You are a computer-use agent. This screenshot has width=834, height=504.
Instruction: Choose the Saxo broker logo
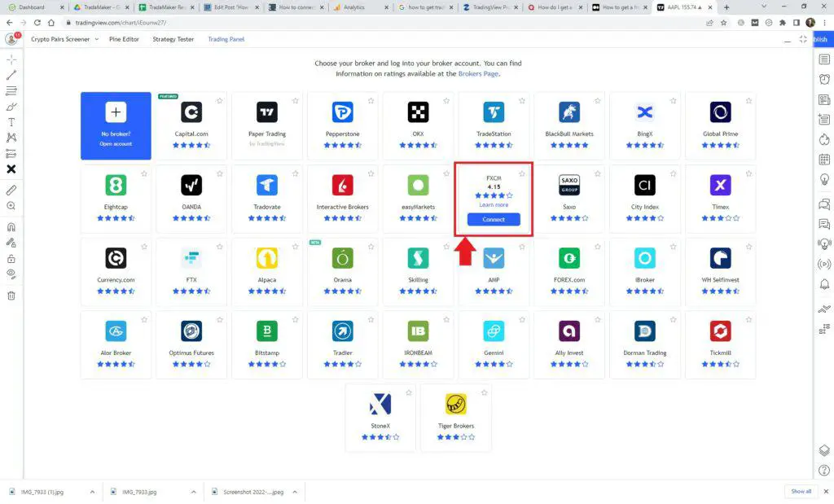click(x=569, y=185)
